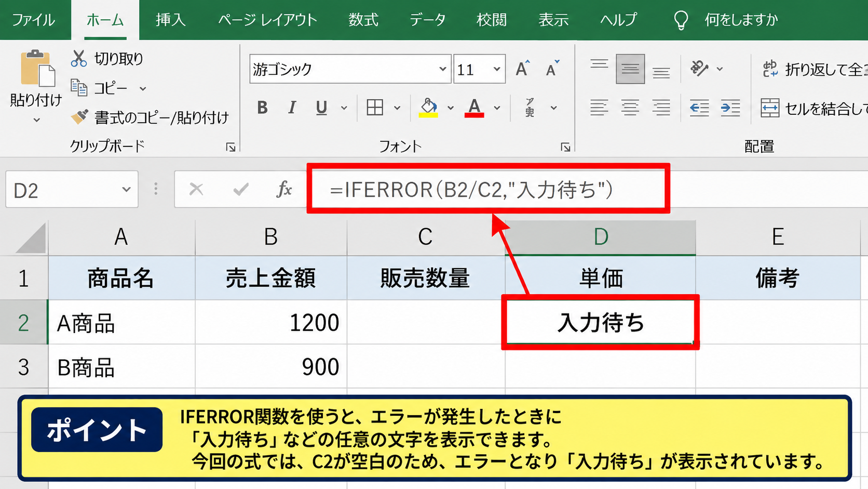Click the lightbulb Tell Me icon
The height and width of the screenshot is (489, 868).
(681, 20)
